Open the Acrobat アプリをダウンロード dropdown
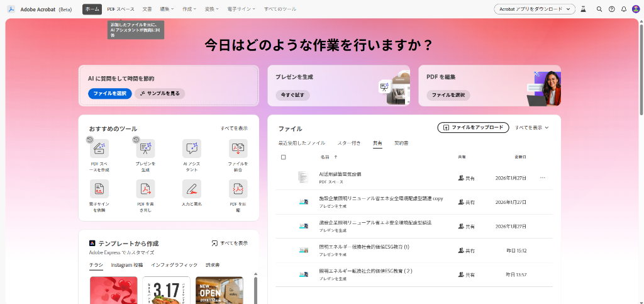This screenshot has width=644, height=304. tap(535, 9)
